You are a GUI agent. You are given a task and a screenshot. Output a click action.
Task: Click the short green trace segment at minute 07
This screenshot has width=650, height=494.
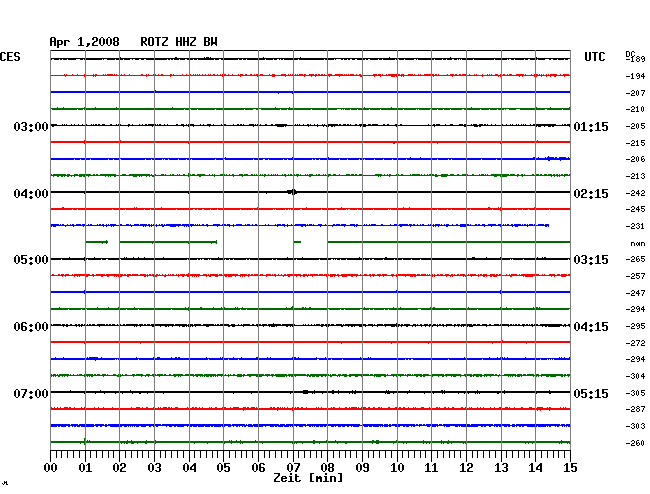(x=297, y=242)
